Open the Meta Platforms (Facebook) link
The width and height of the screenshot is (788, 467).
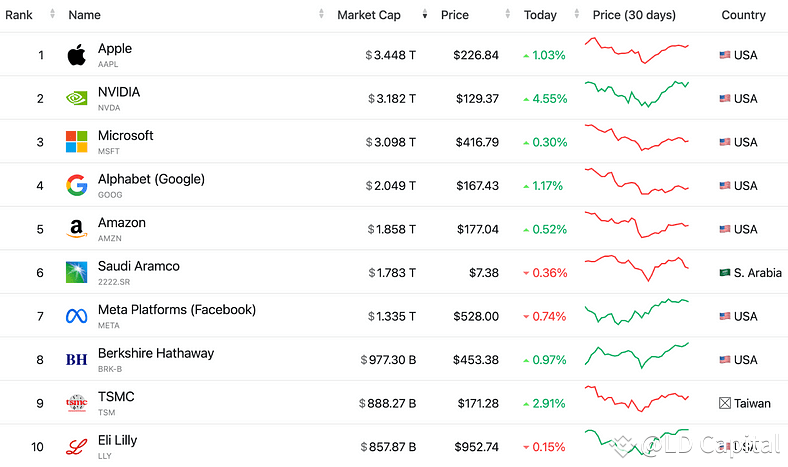tap(176, 310)
